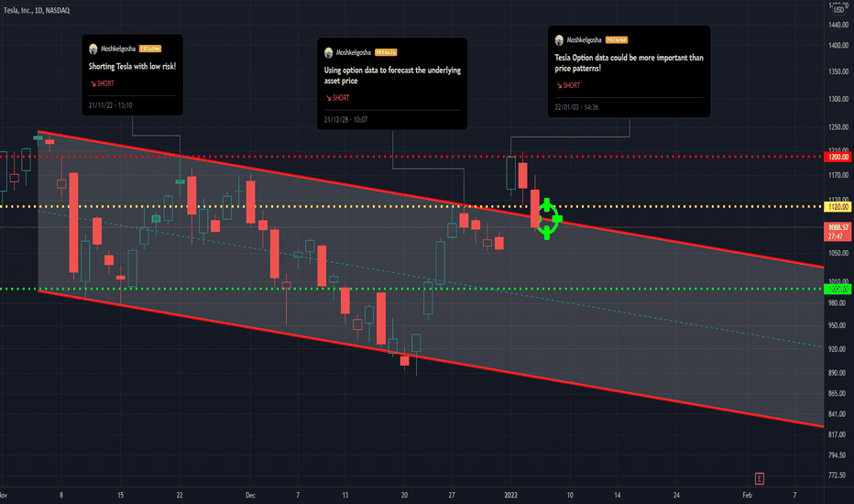Click the timestamp '21/11/22 - 13:10'

[111, 105]
